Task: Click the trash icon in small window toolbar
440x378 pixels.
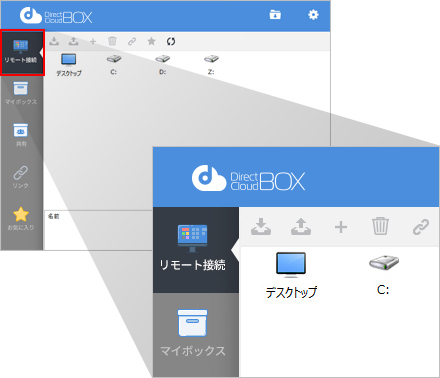Action: 112,41
